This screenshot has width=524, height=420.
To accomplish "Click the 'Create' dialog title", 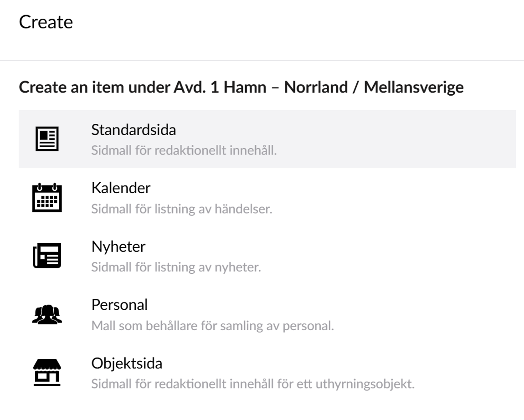I will [x=46, y=22].
